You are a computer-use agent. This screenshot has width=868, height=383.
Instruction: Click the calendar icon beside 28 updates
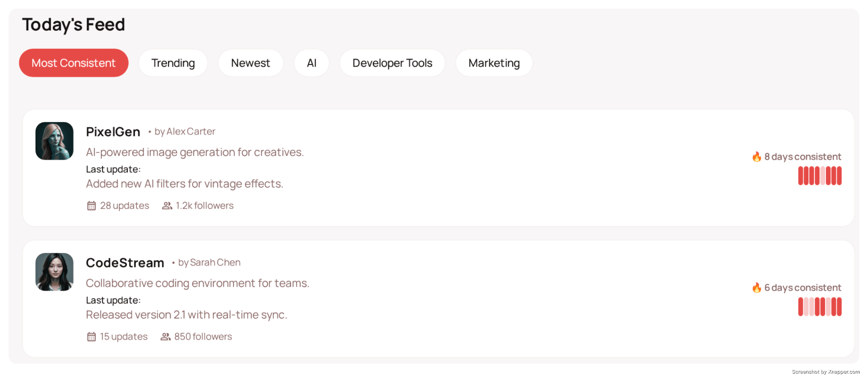point(91,206)
